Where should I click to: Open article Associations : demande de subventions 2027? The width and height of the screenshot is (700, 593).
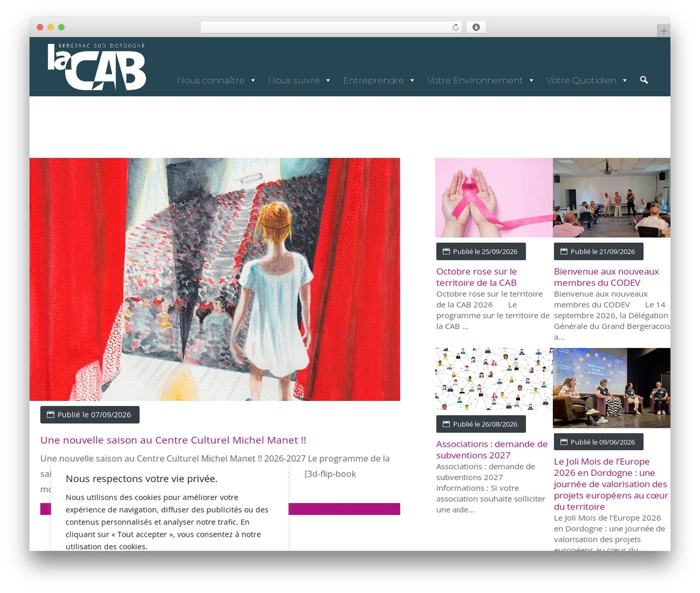492,450
